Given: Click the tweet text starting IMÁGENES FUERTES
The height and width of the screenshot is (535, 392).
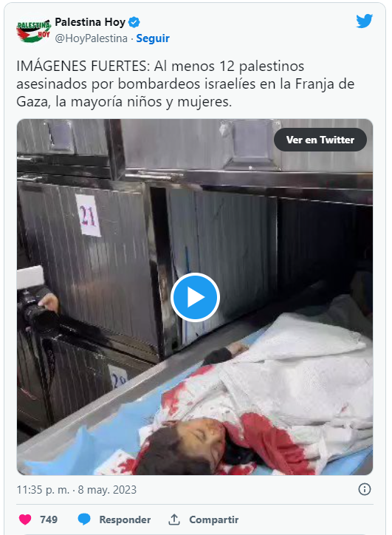Looking at the screenshot, I should point(185,84).
